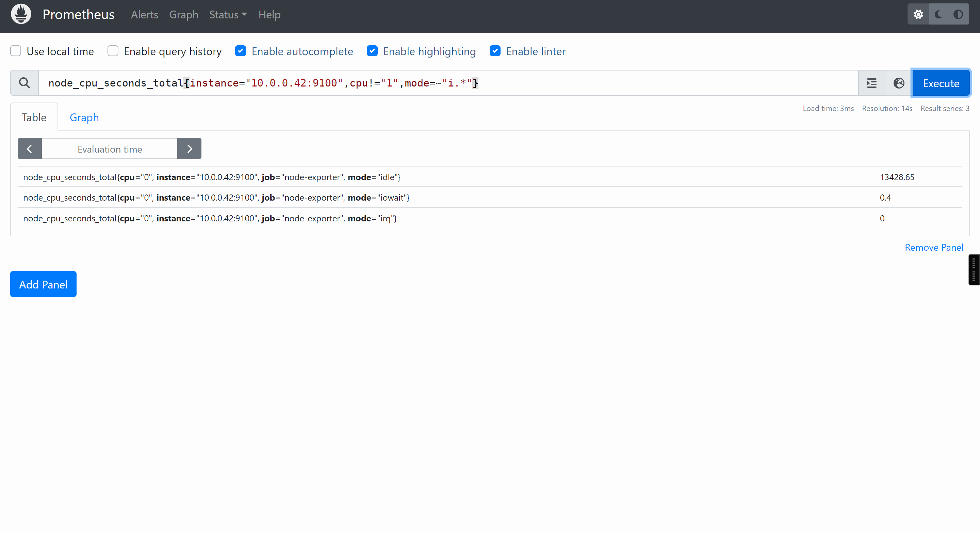The width and height of the screenshot is (980, 533).
Task: Step evaluation time forward
Action: [x=190, y=149]
